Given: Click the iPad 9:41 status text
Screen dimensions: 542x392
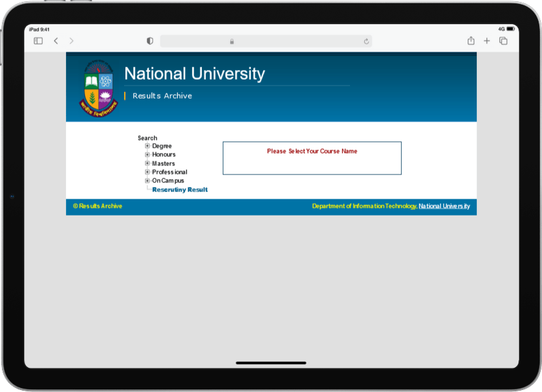Looking at the screenshot, I should pyautogui.click(x=39, y=29).
